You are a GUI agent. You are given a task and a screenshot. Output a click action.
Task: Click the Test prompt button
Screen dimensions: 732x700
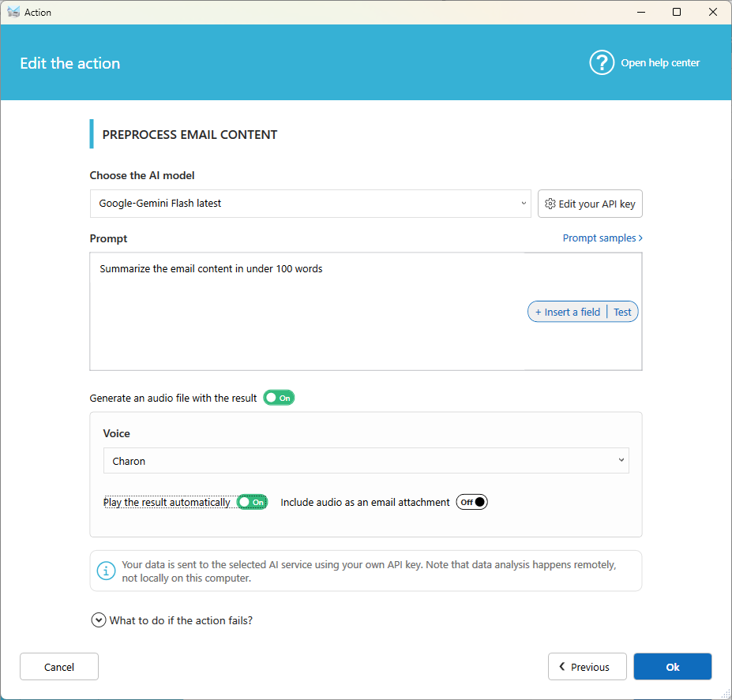pyautogui.click(x=621, y=312)
